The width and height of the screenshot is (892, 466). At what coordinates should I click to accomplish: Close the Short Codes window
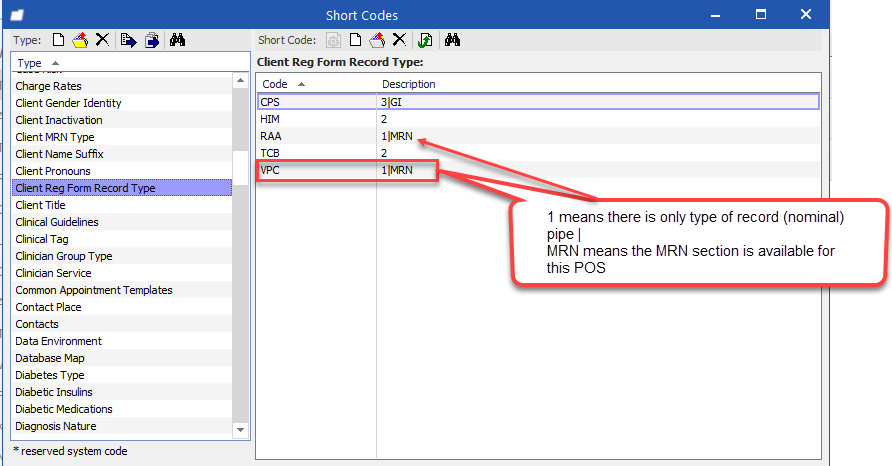coord(806,15)
